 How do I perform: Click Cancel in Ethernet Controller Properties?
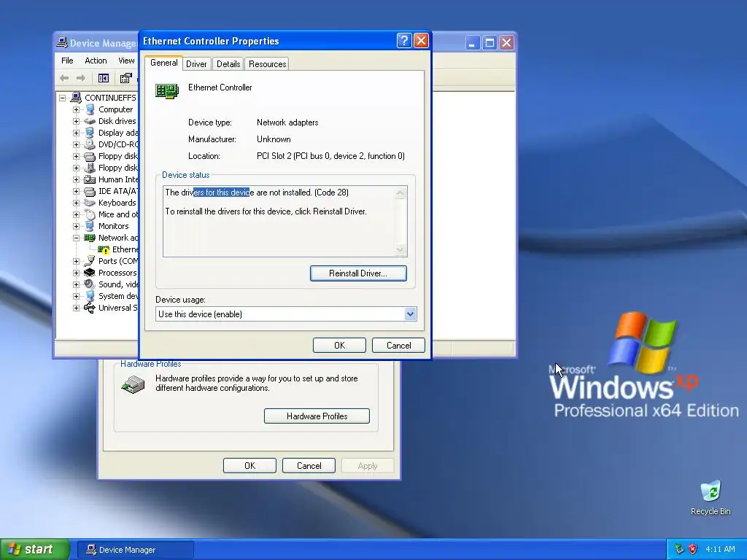click(398, 345)
